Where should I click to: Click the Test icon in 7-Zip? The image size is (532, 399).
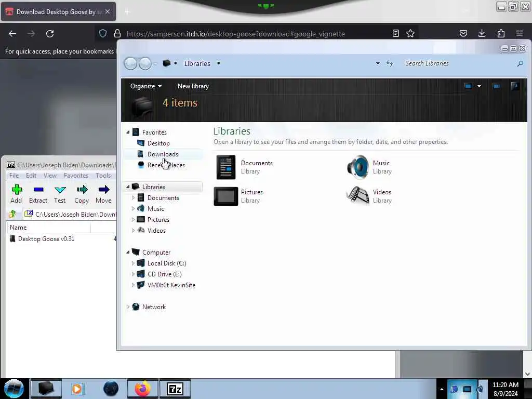pyautogui.click(x=60, y=189)
